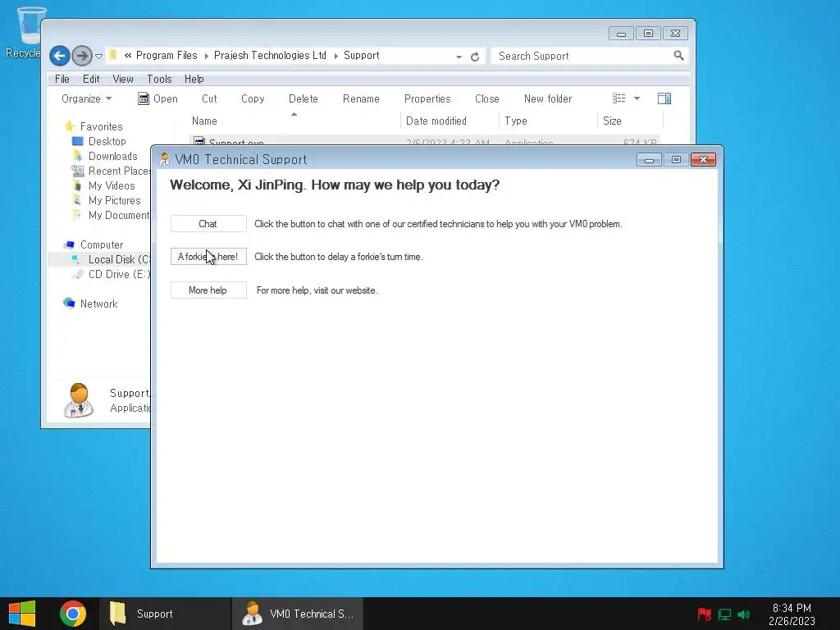
Task: Open the Tools menu in Explorer
Action: [159, 79]
